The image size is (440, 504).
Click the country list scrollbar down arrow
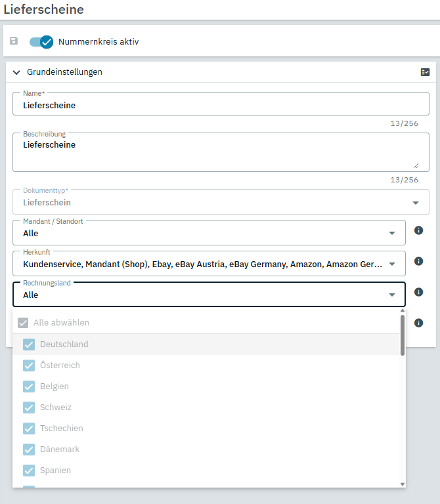click(403, 484)
